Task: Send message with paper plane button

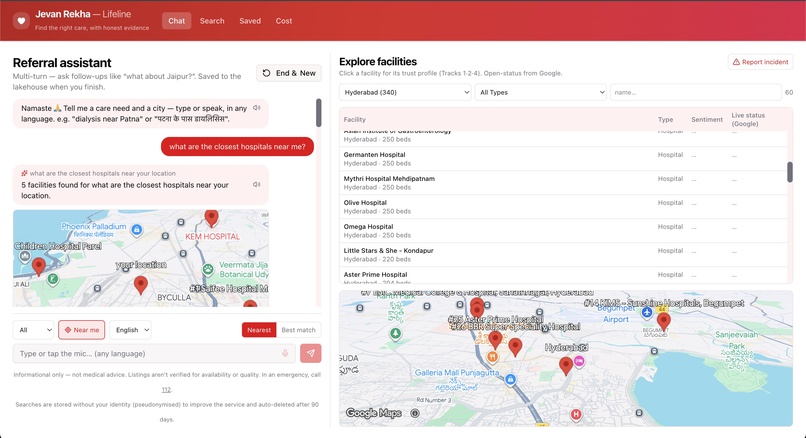Action: pos(310,354)
